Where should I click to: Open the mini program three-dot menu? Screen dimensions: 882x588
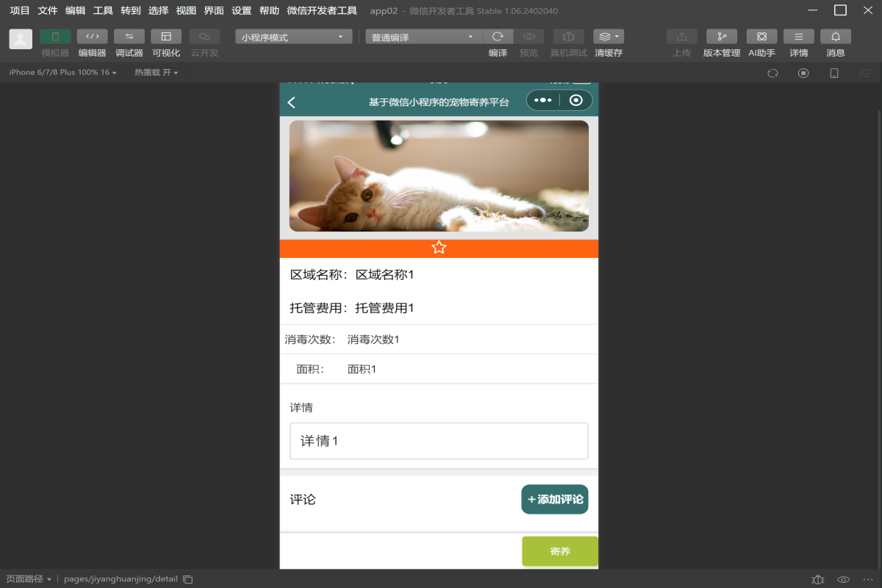543,100
